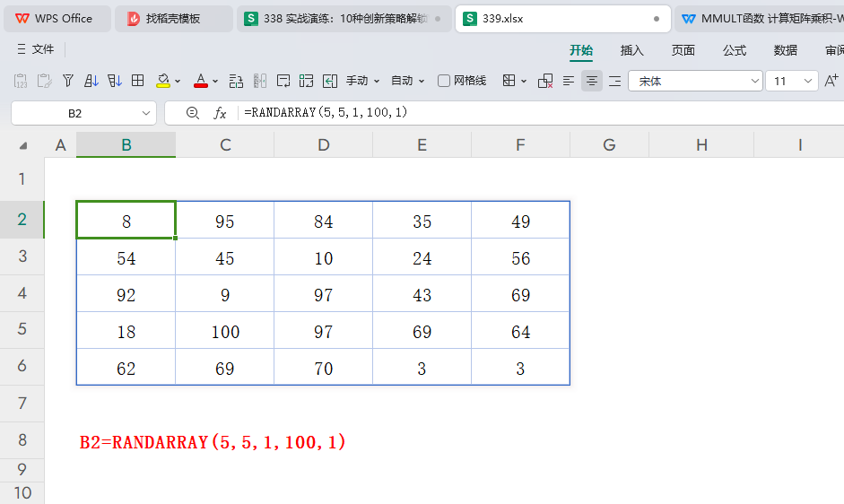
Task: Switch to the MMULT函数 document tab
Action: click(x=760, y=19)
